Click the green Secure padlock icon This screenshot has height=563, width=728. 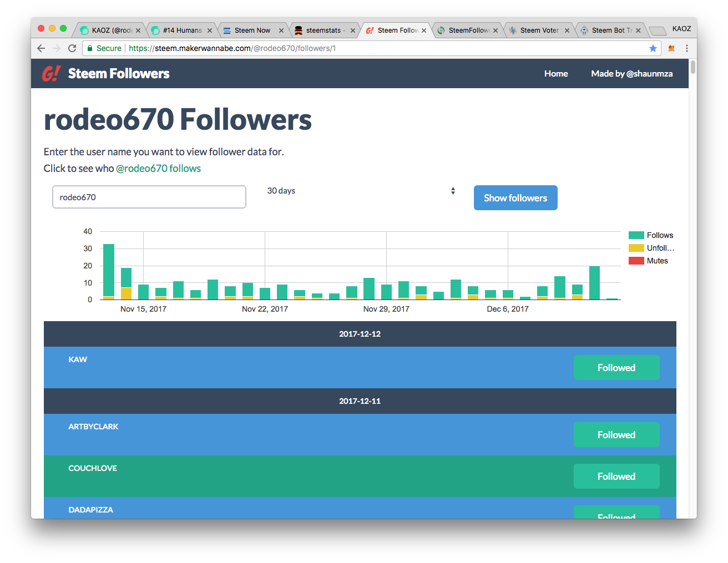[90, 48]
